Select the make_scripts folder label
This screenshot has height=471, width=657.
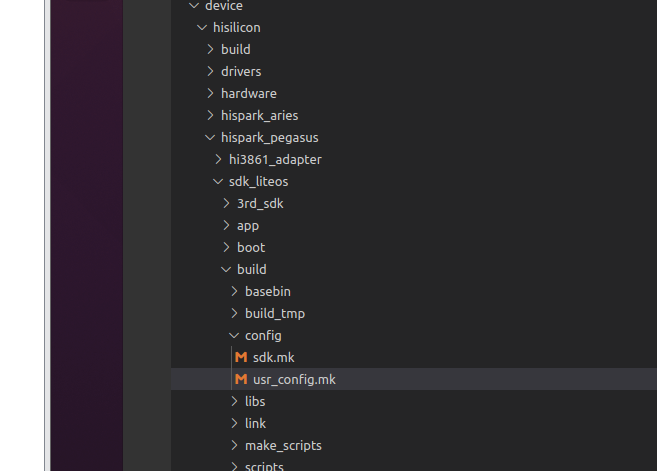point(283,446)
